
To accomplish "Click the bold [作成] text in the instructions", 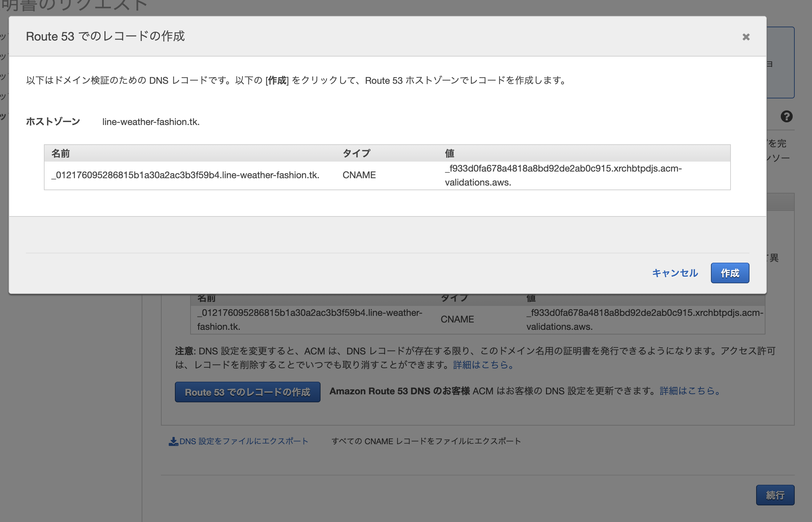I will coord(277,80).
